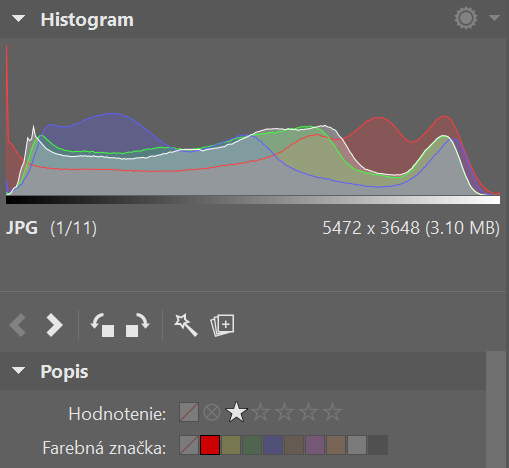Viewport: 509px width, 468px height.
Task: Rotate image clockwise
Action: tap(138, 325)
